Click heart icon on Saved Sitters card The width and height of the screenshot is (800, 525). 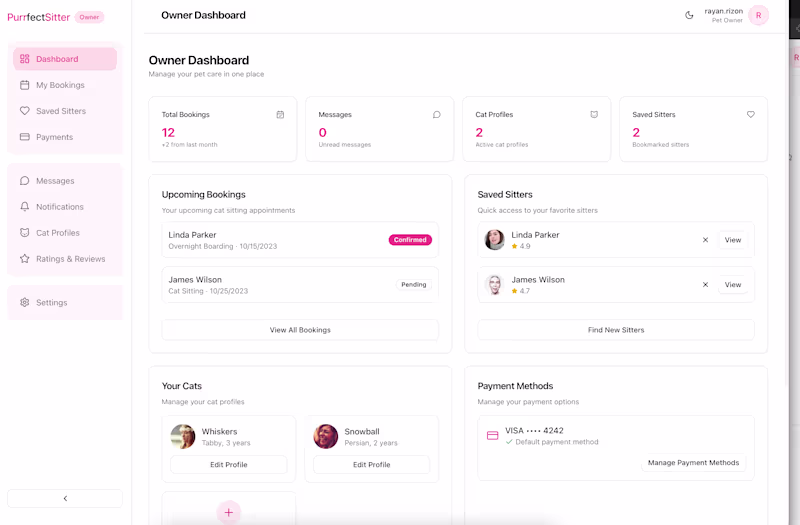pyautogui.click(x=751, y=115)
